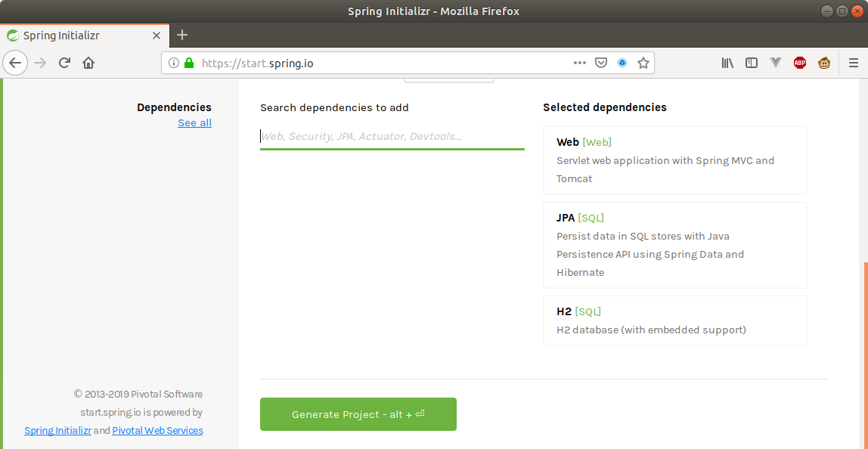
Task: Bookmark this page with star icon
Action: [643, 63]
